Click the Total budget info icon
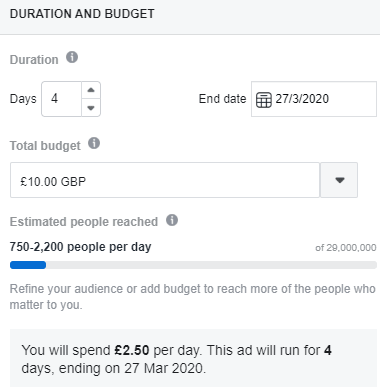The width and height of the screenshot is (380, 387). pos(94,143)
